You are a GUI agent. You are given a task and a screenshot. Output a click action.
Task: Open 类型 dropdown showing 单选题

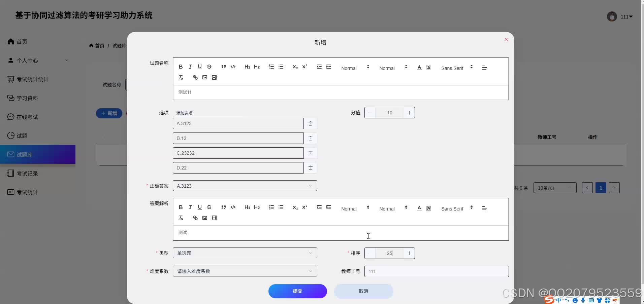pyautogui.click(x=245, y=253)
